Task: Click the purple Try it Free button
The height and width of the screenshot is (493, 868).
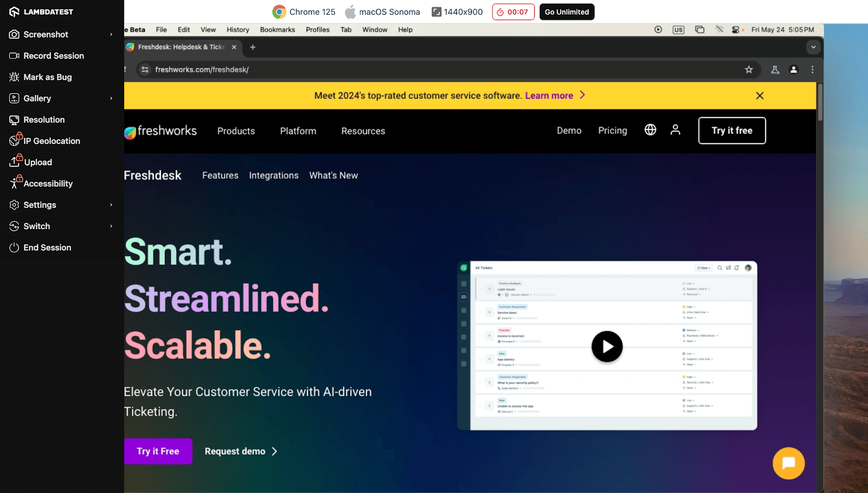Action: pyautogui.click(x=158, y=451)
